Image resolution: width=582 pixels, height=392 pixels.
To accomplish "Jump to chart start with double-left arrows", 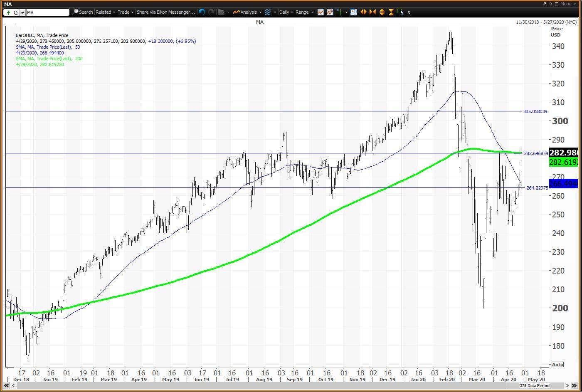I will click(x=6, y=386).
